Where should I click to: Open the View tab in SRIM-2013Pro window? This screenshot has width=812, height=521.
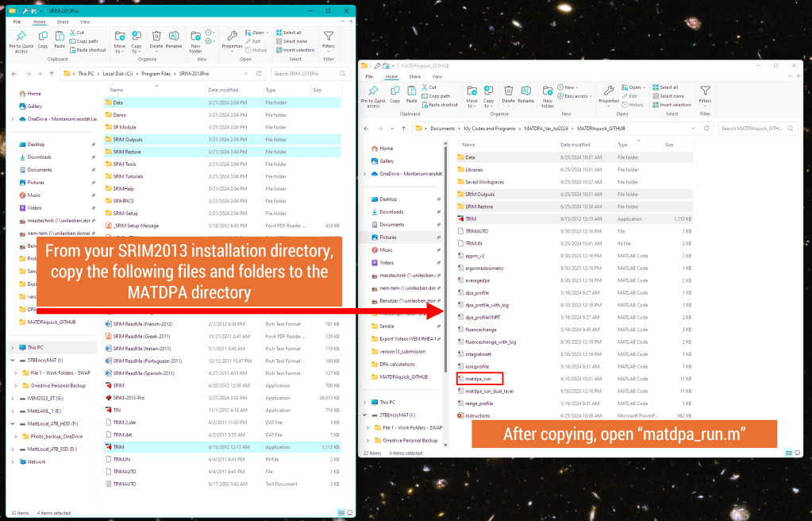coord(85,22)
